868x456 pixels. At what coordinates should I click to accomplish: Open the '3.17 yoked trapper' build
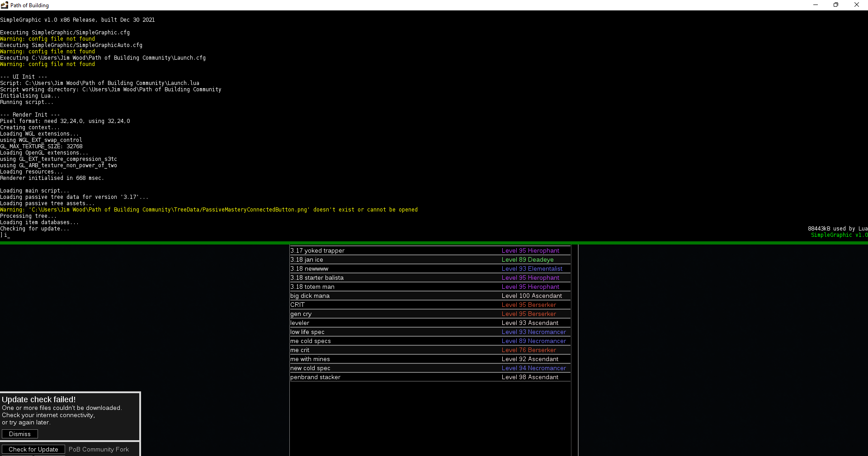click(430, 250)
